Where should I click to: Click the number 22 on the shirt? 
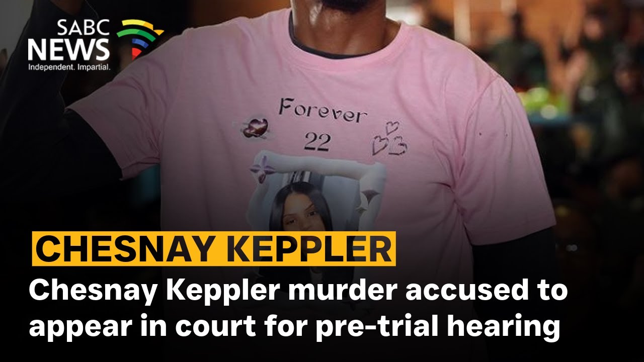317,143
